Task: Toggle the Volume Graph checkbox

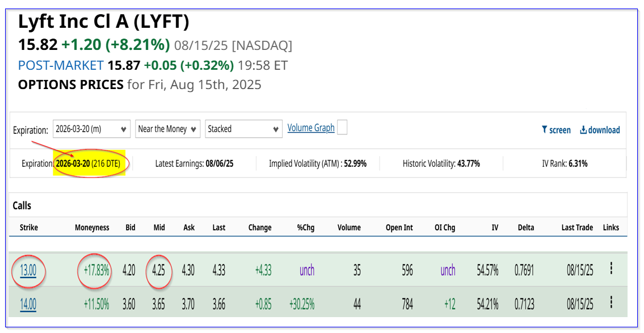Action: pyautogui.click(x=342, y=127)
